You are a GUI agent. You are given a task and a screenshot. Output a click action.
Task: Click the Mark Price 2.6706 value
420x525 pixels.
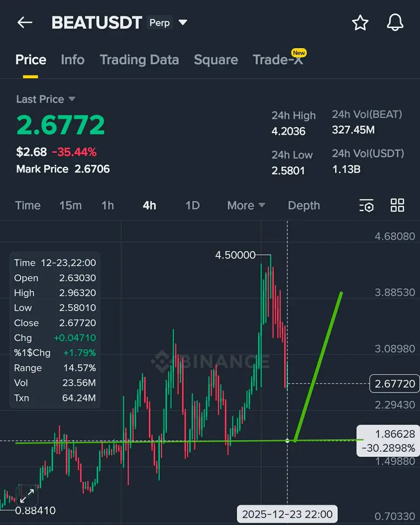[92, 169]
